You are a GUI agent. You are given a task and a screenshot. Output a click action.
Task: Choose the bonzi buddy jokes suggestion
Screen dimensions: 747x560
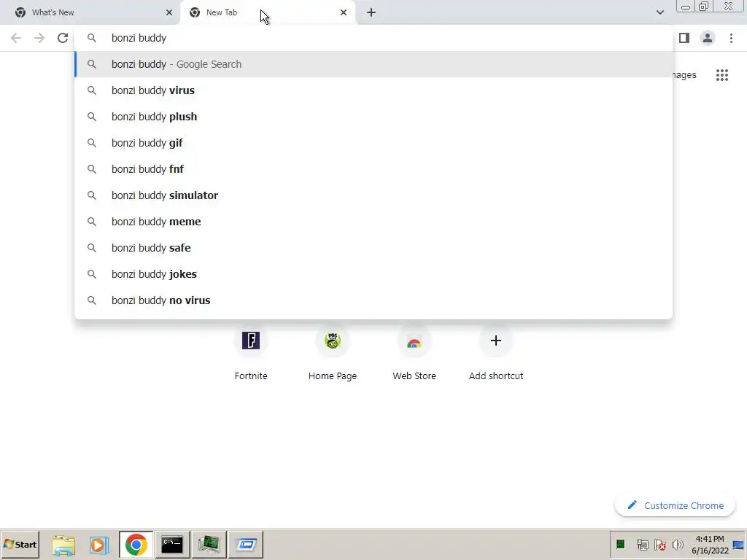pyautogui.click(x=373, y=274)
